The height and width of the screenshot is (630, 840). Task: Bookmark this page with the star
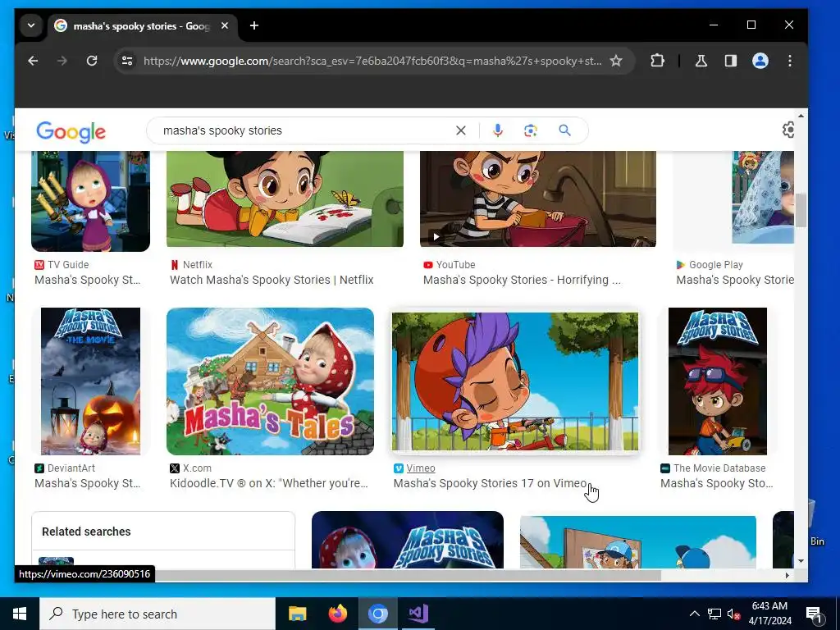tap(616, 61)
